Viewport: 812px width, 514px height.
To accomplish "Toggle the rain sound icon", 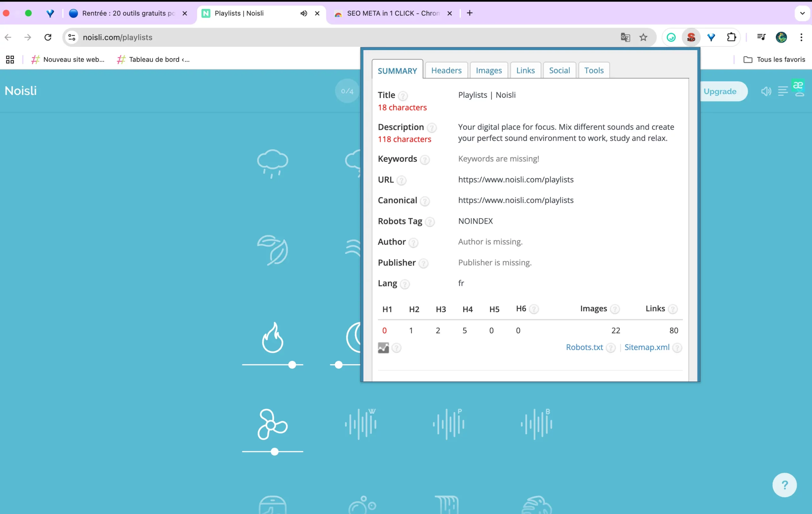I will pos(272,163).
